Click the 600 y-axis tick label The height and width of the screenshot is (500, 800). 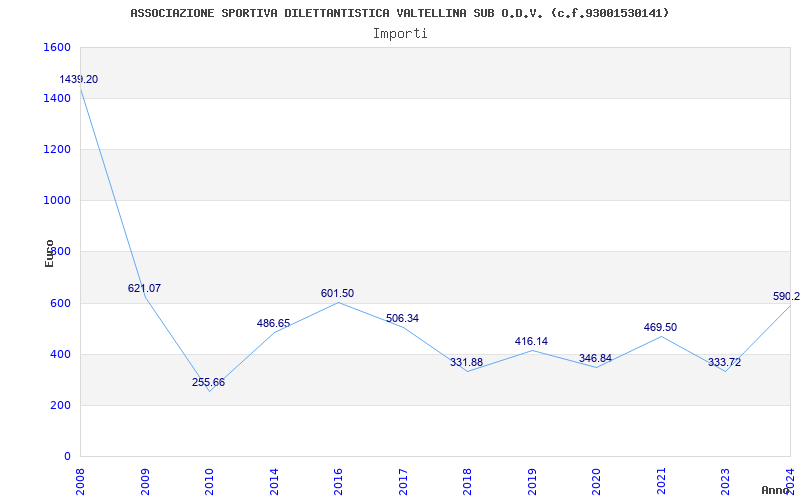coord(61,304)
